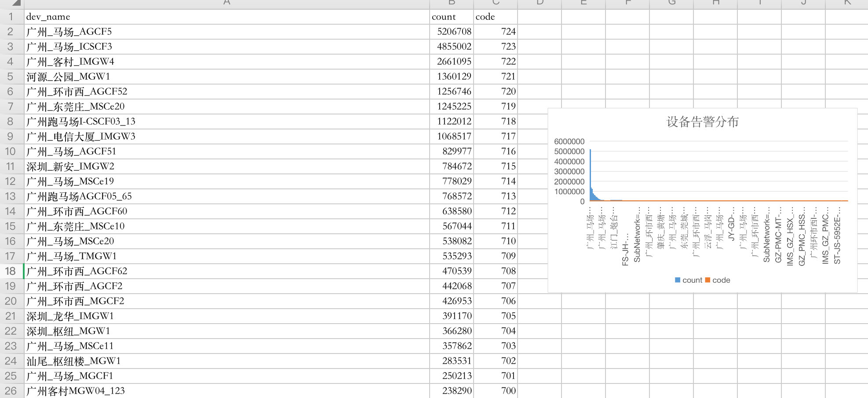This screenshot has width=868, height=398.
Task: Select cell 广州_马场_MSCe11
Action: coord(227,346)
